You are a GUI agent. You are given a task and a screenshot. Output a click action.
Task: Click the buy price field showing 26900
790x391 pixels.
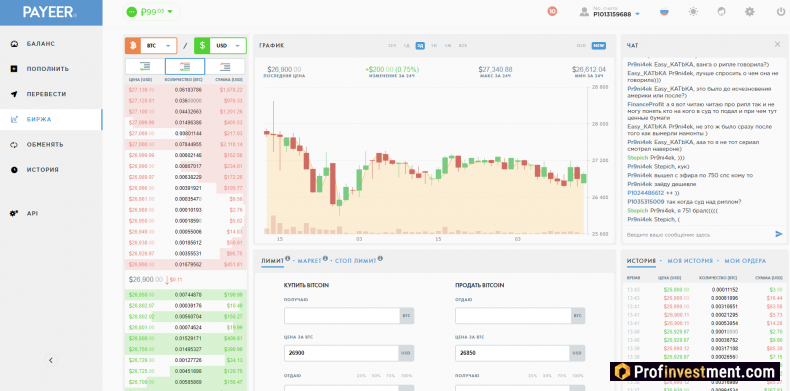tap(341, 353)
